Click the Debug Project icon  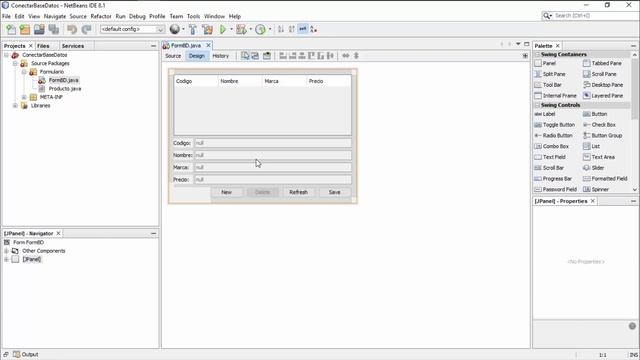[241, 29]
